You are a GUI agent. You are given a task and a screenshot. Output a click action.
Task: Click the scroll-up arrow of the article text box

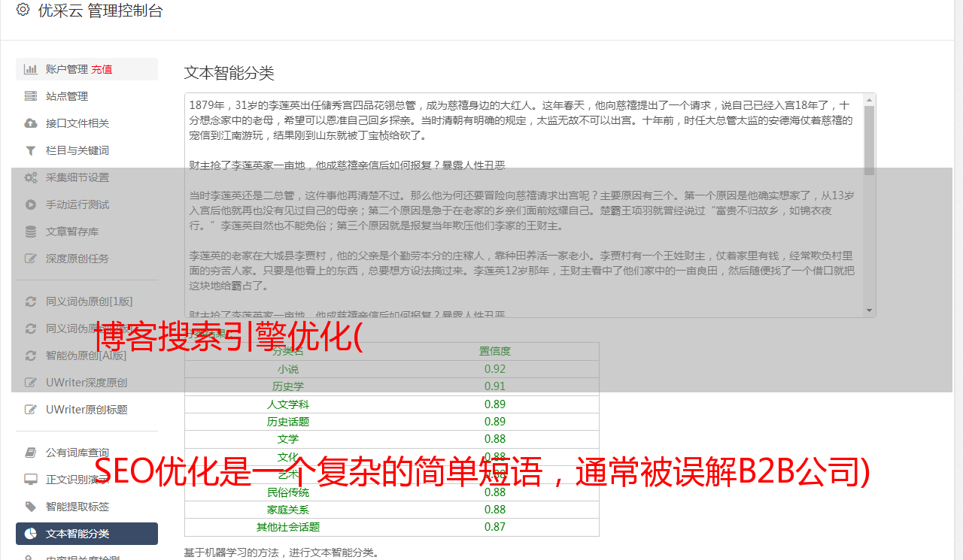(870, 99)
